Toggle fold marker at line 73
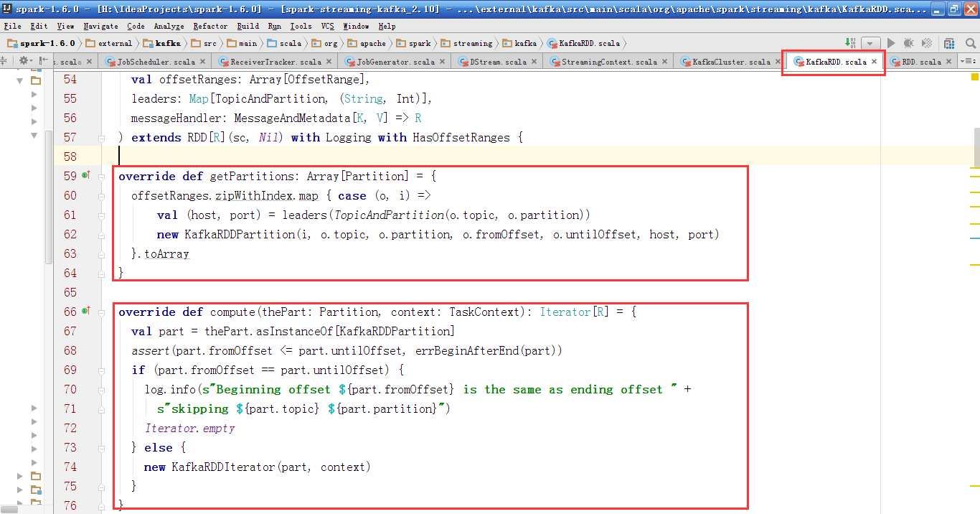The height and width of the screenshot is (514, 980). [x=102, y=447]
